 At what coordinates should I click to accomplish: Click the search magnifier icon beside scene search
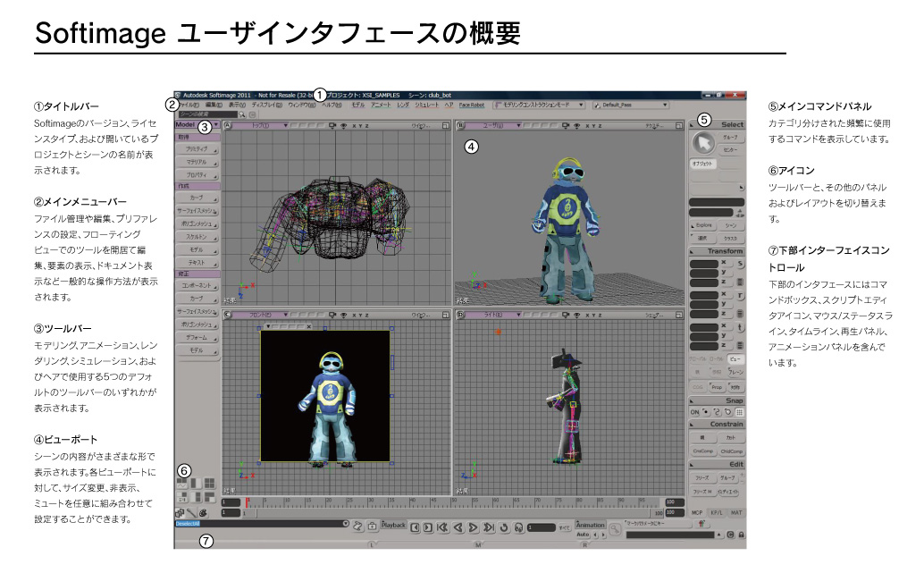[243, 114]
